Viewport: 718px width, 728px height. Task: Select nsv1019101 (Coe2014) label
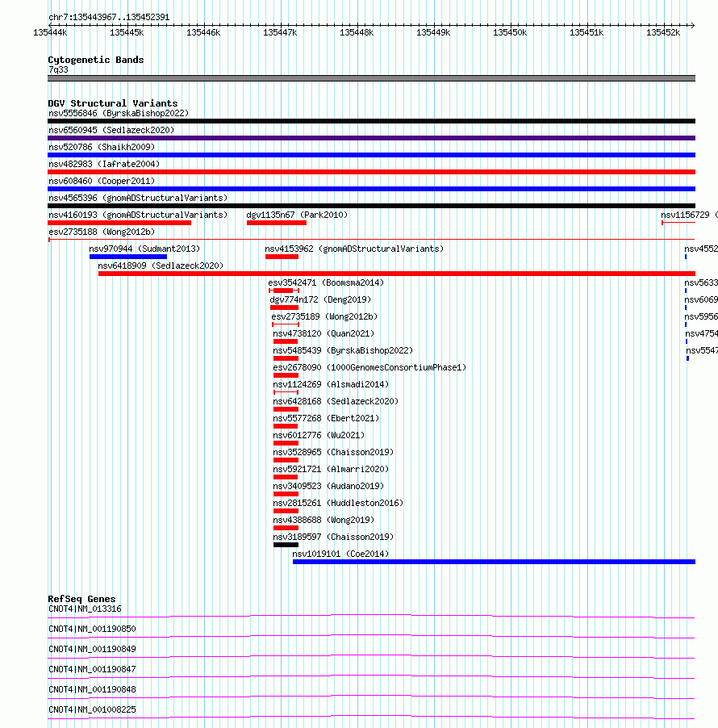coord(340,554)
